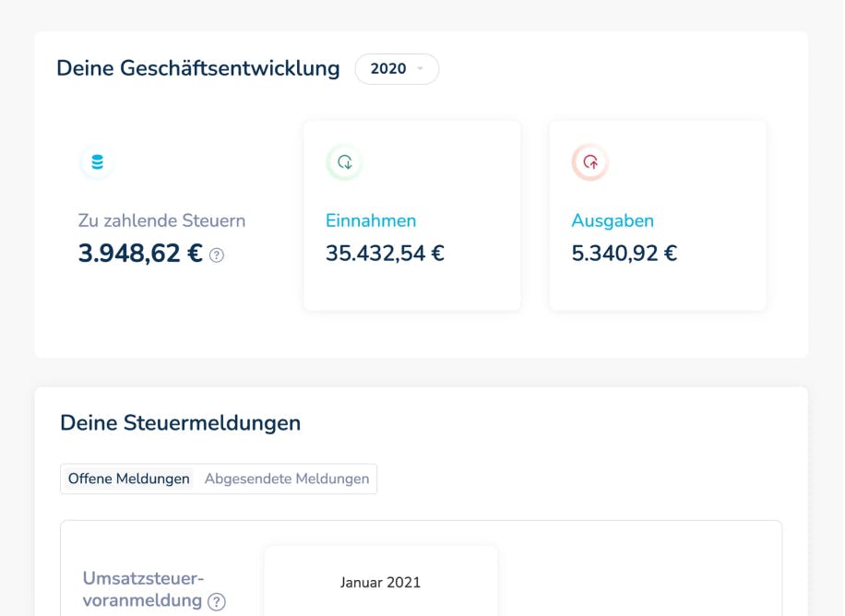Image resolution: width=845 pixels, height=616 pixels.
Task: Click the green Einnahmen download-arrow icon
Action: [x=344, y=161]
